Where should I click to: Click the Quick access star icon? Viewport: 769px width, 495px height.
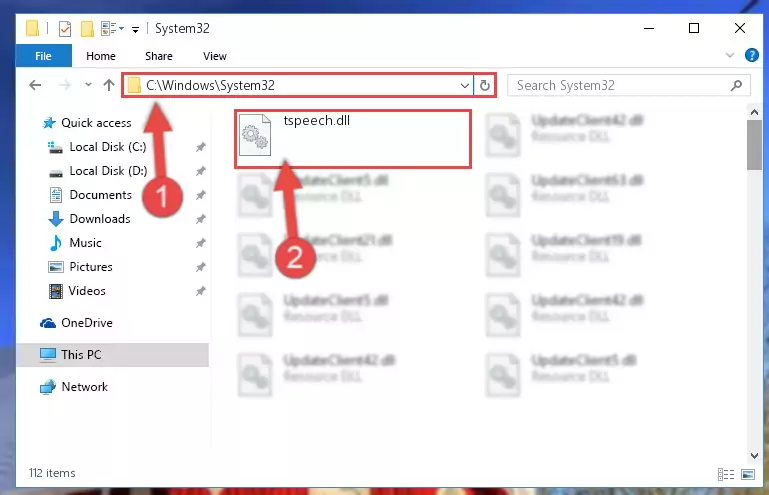tap(49, 123)
